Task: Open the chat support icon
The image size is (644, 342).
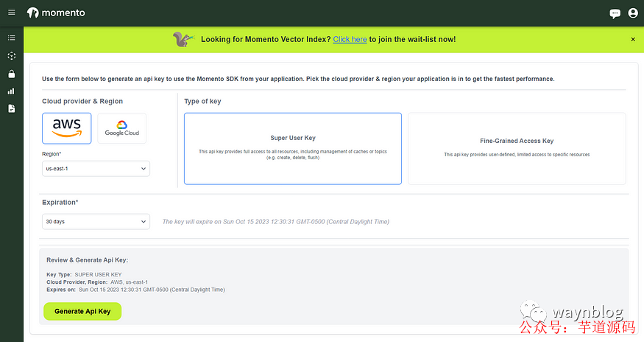Action: (x=615, y=13)
